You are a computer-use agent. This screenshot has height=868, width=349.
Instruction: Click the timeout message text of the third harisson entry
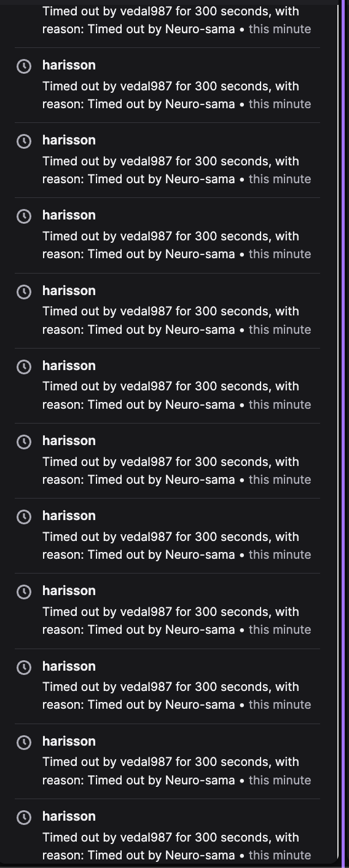pos(177,245)
